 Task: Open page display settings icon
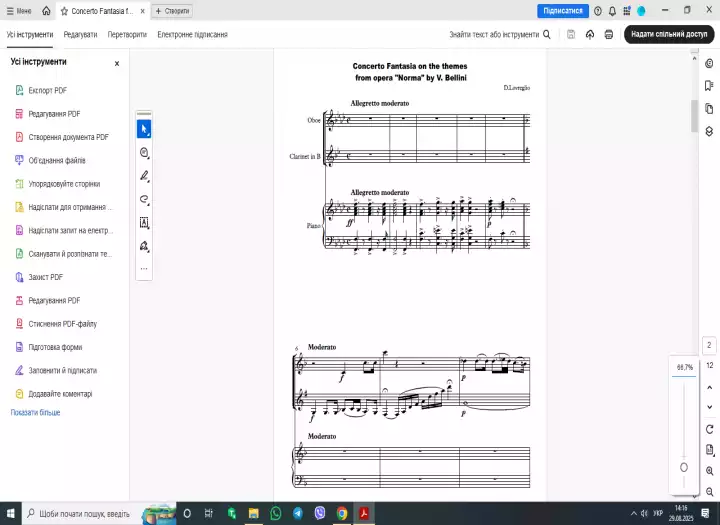tap(709, 450)
